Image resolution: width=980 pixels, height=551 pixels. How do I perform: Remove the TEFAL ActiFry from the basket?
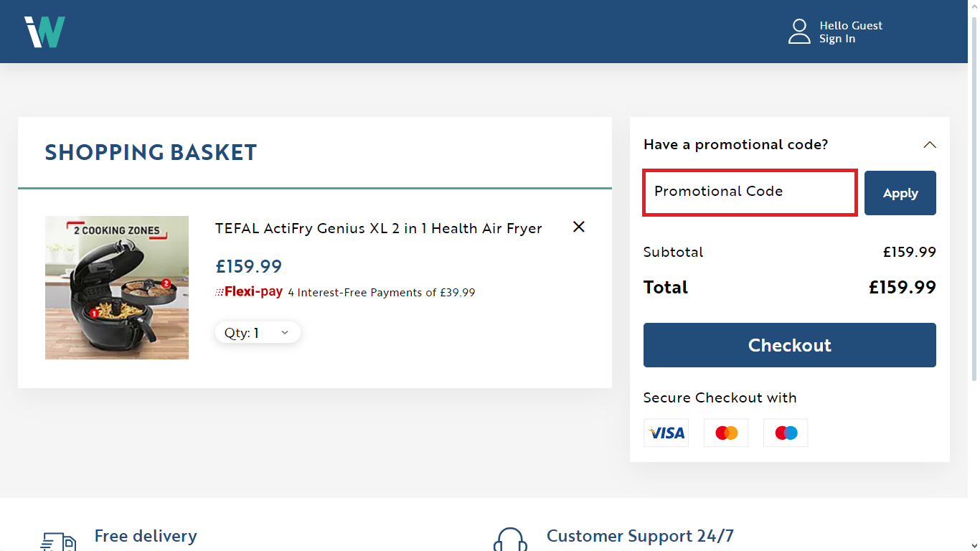point(578,227)
